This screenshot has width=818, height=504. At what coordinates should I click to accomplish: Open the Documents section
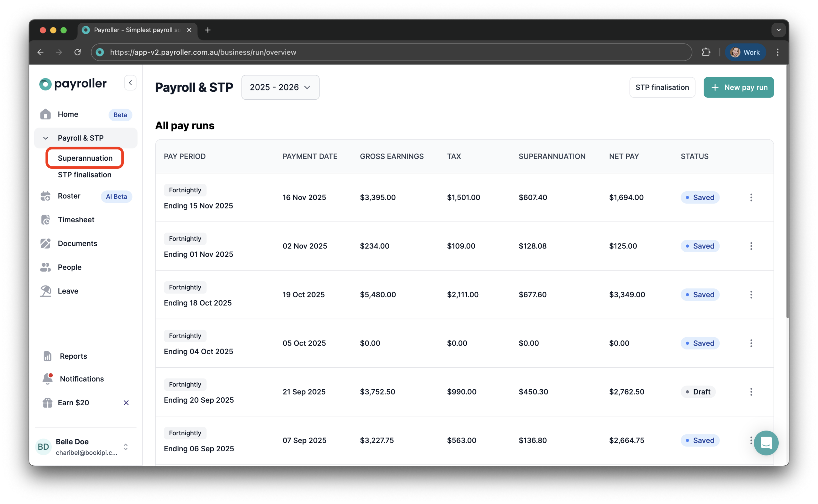pos(77,243)
